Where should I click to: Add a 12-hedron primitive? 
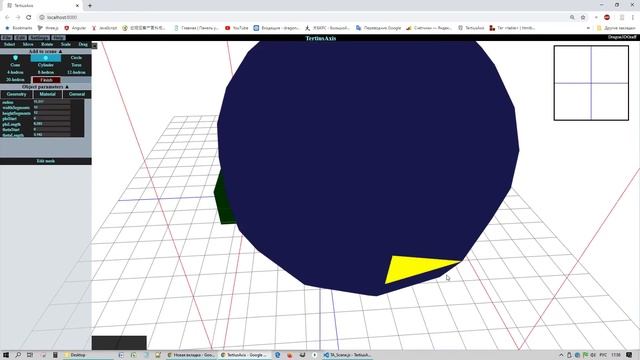click(76, 72)
